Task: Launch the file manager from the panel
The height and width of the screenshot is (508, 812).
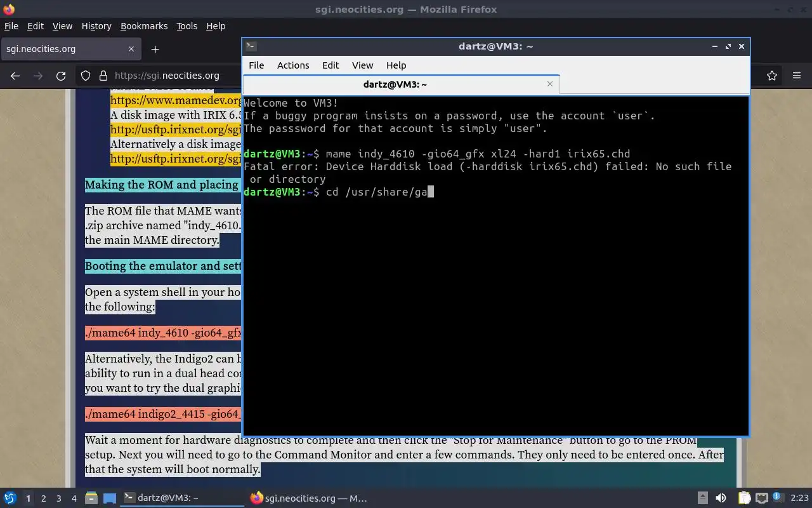Action: pos(91,498)
